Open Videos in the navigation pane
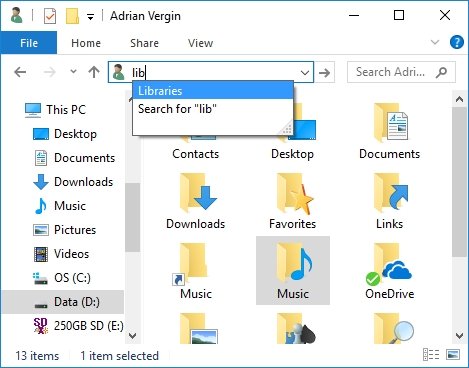 click(x=61, y=254)
